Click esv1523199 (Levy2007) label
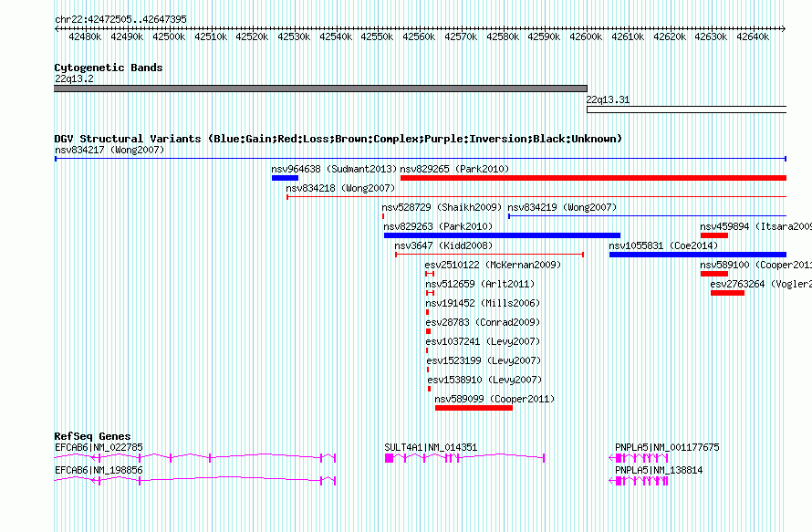 484,360
